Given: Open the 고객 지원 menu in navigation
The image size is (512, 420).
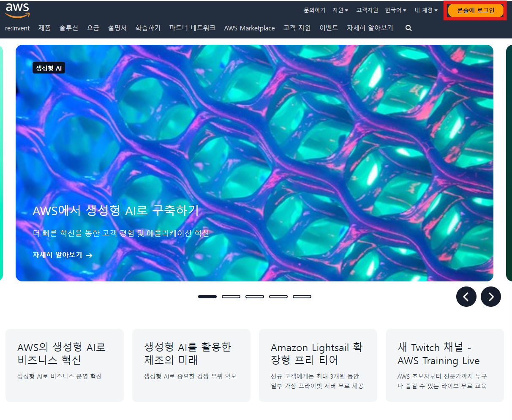Looking at the screenshot, I should [297, 28].
